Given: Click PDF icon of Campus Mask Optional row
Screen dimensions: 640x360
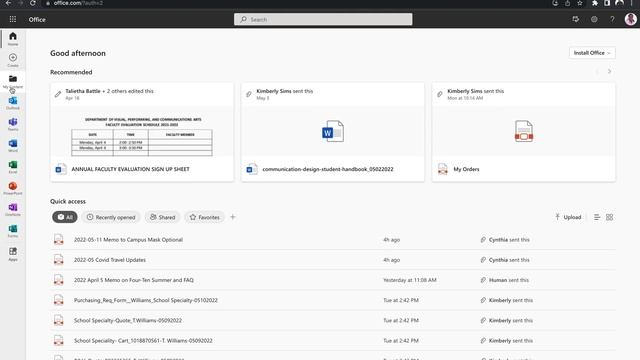Looking at the screenshot, I should tap(59, 240).
